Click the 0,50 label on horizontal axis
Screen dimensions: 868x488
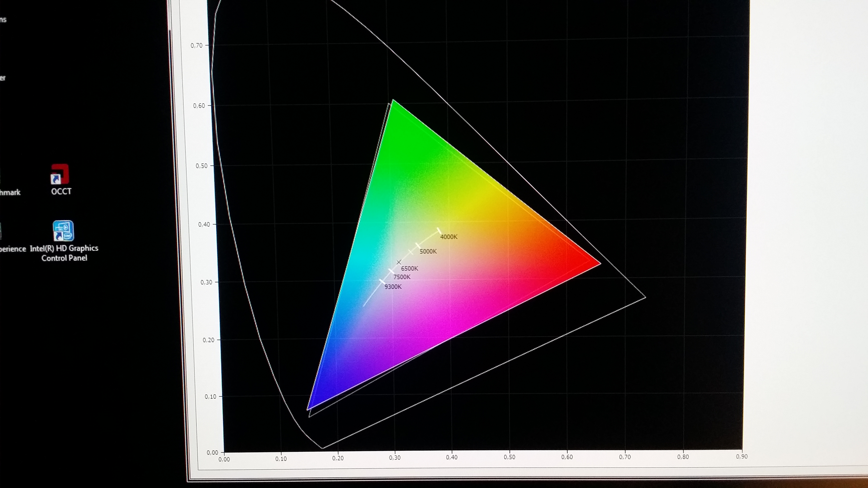pos(509,457)
